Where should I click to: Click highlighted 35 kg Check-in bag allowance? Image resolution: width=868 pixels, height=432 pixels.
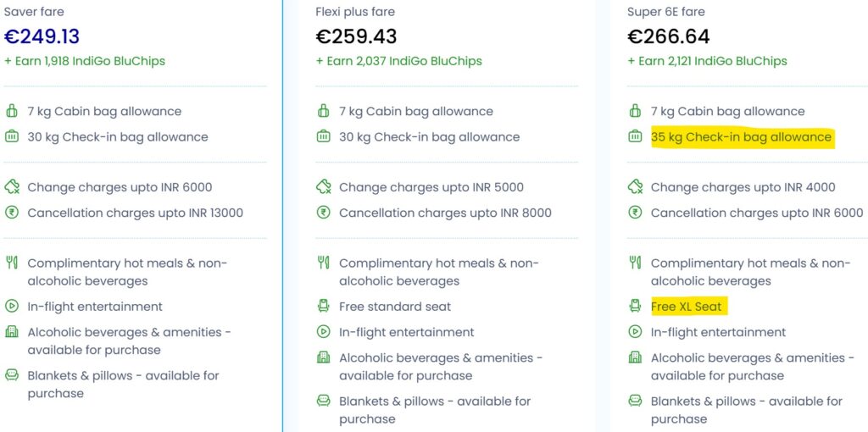pos(742,136)
